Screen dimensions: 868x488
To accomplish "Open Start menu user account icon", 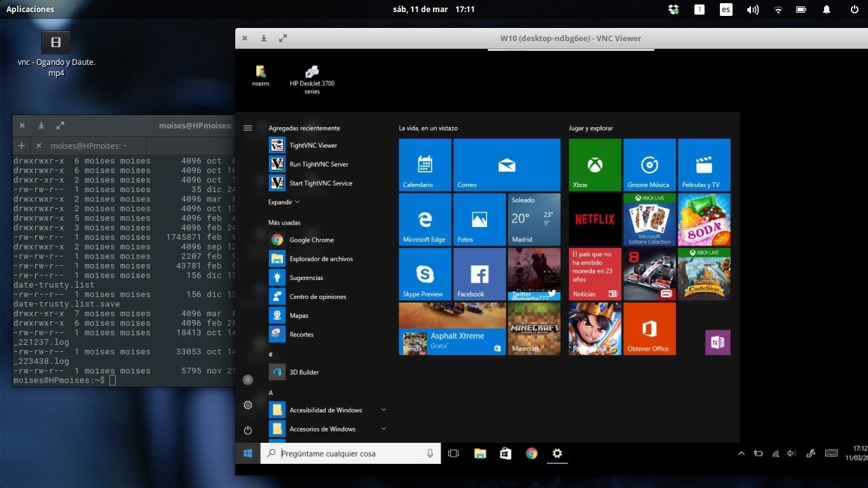I will point(248,380).
